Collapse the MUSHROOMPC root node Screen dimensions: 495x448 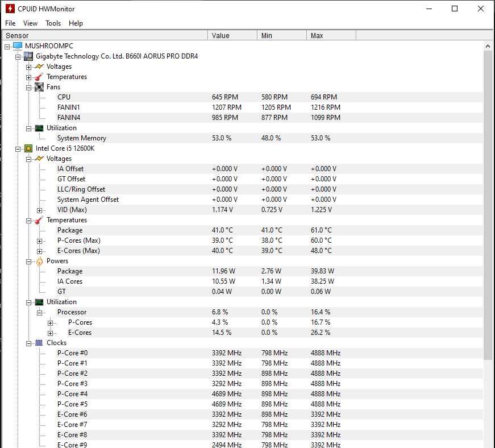click(x=7, y=47)
